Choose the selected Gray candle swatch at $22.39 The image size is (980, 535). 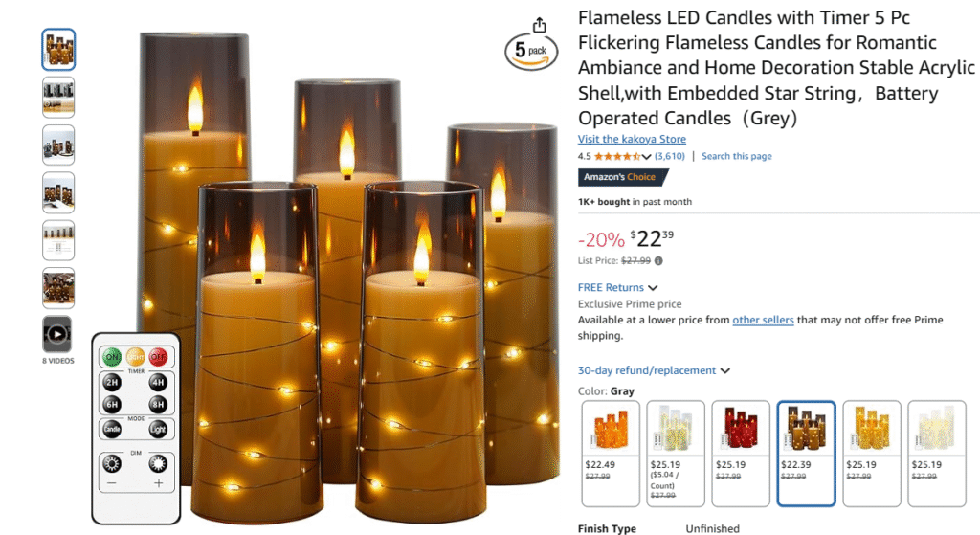806,454
